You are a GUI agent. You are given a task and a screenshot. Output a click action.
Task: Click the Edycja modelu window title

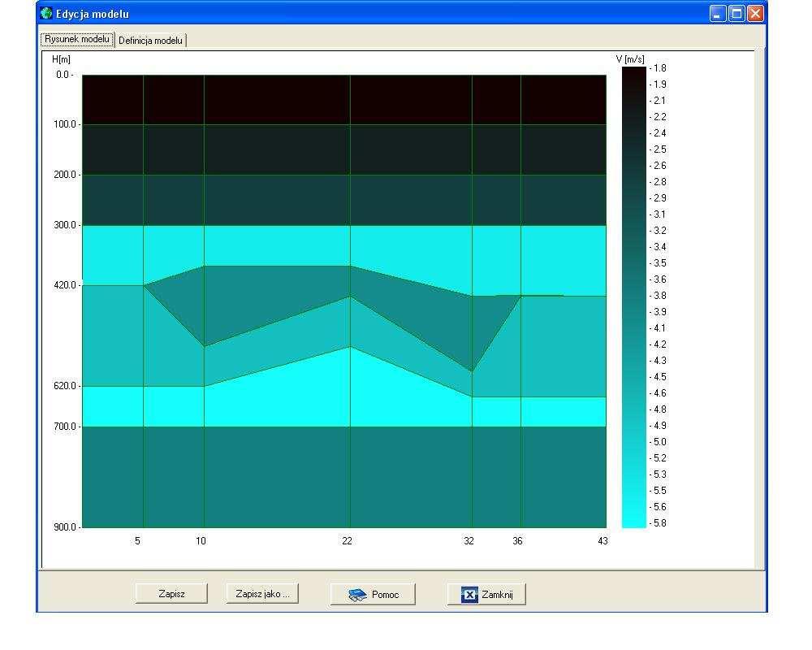click(93, 14)
